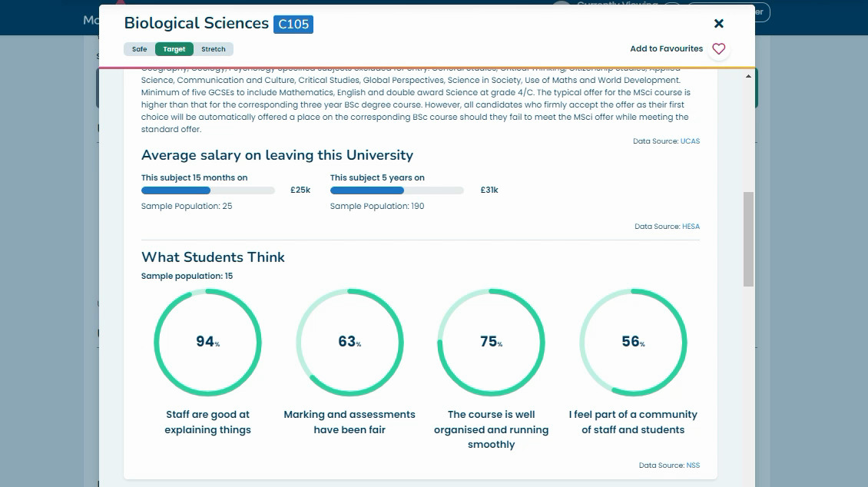Open the UCAS data source link
868x487 pixels.
(x=690, y=141)
